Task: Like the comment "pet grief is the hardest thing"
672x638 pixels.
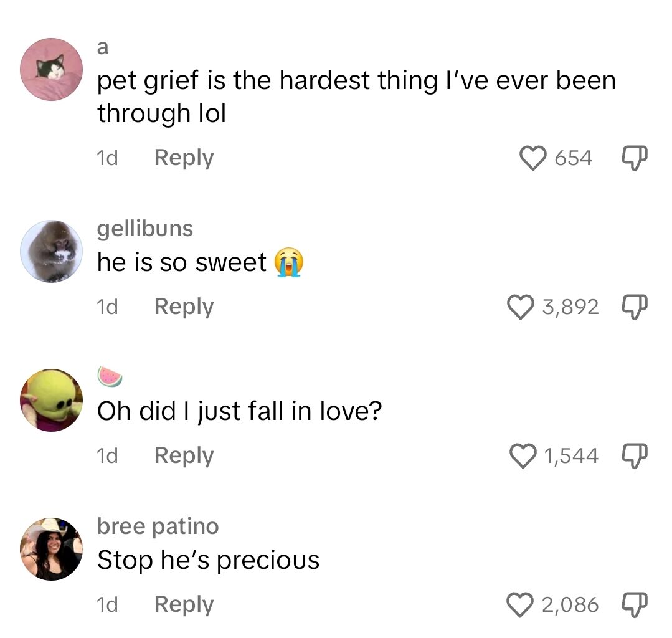Action: [x=531, y=158]
